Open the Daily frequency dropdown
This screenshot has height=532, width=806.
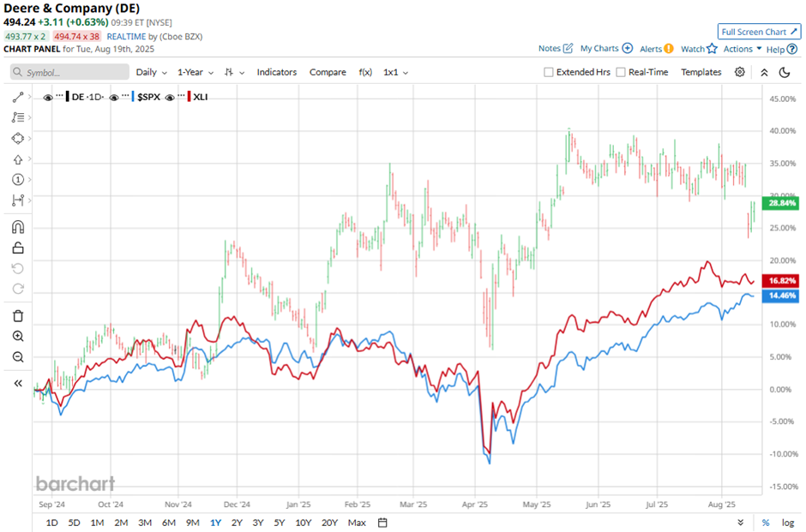[151, 73]
